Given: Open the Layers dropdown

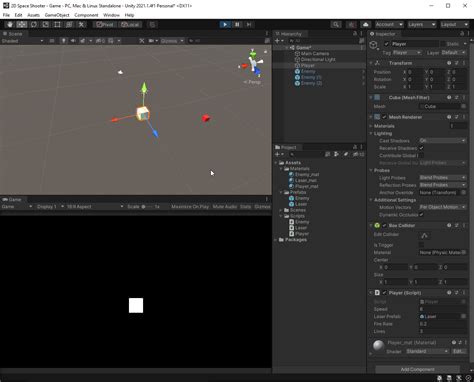Looking at the screenshot, I should [421, 25].
